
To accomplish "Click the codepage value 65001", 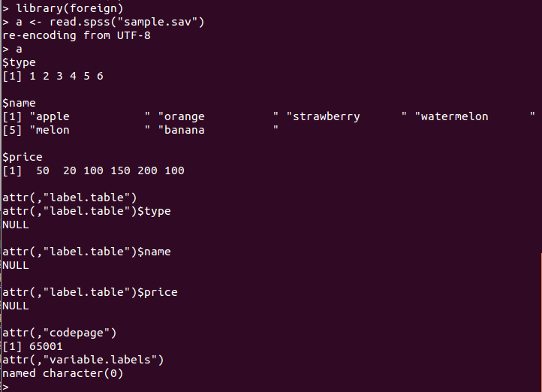I will click(x=46, y=346).
